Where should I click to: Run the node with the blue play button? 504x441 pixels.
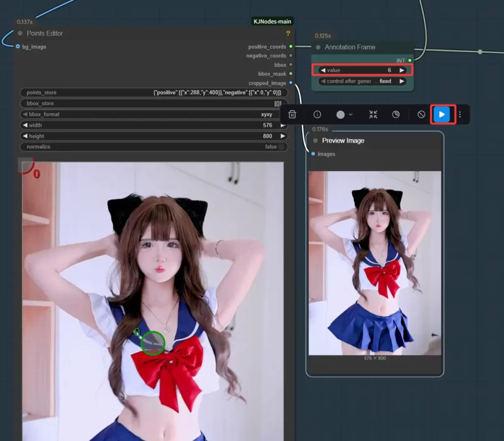click(442, 114)
